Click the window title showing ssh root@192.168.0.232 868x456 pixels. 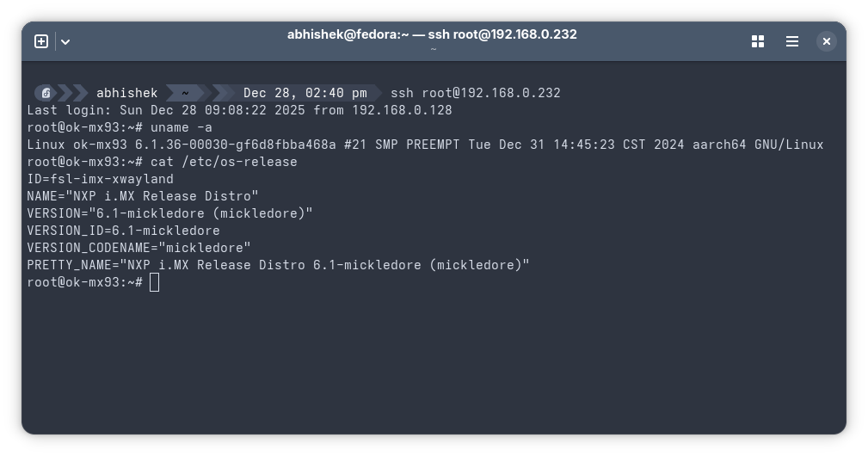[x=432, y=34]
